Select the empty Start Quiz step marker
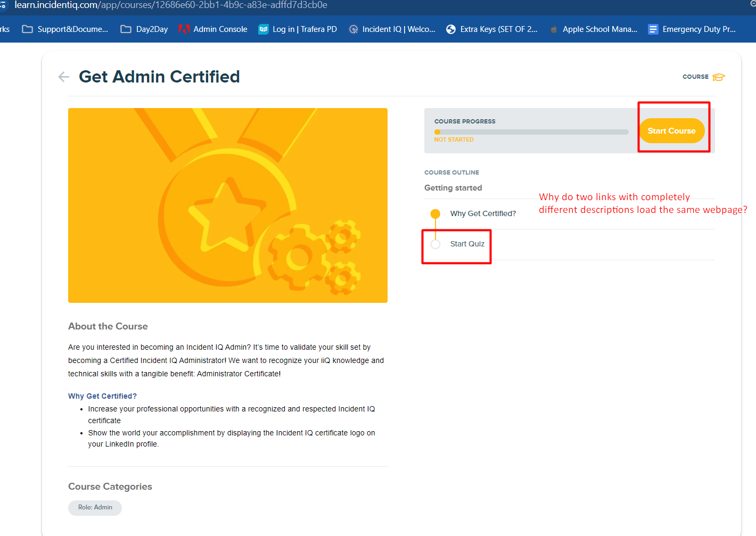756x536 pixels. pyautogui.click(x=435, y=244)
